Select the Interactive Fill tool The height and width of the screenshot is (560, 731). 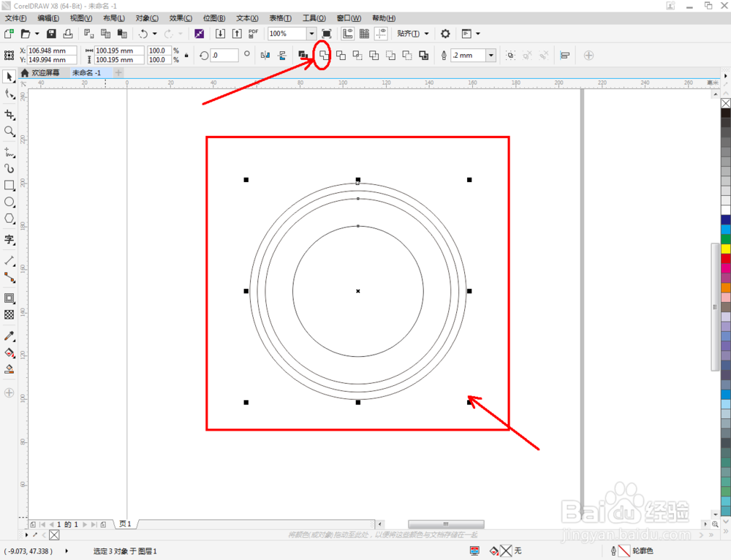(10, 352)
